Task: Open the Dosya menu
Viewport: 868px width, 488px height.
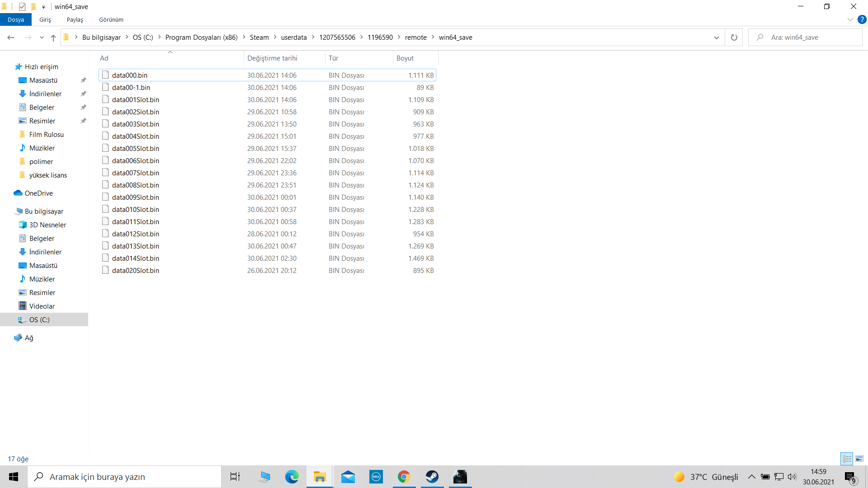Action: tap(16, 19)
